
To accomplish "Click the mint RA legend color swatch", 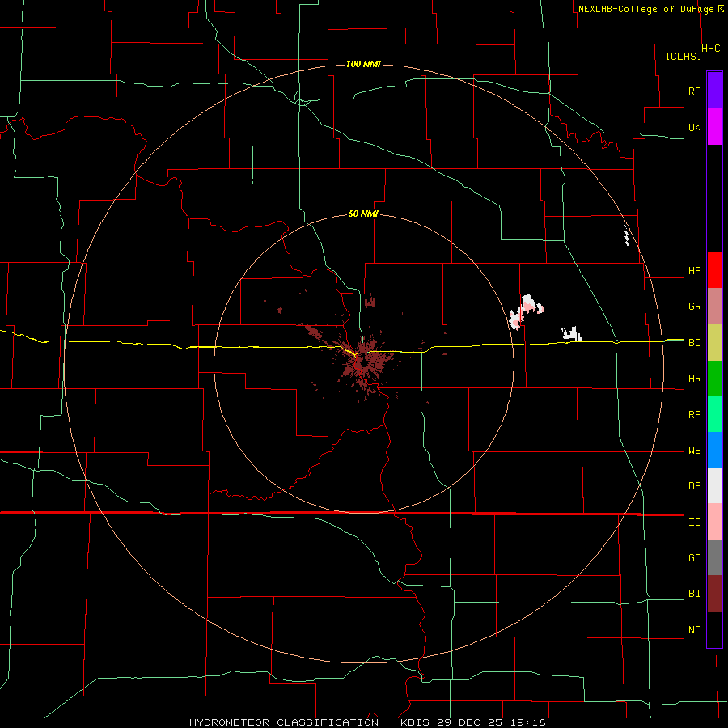I will tap(714, 414).
